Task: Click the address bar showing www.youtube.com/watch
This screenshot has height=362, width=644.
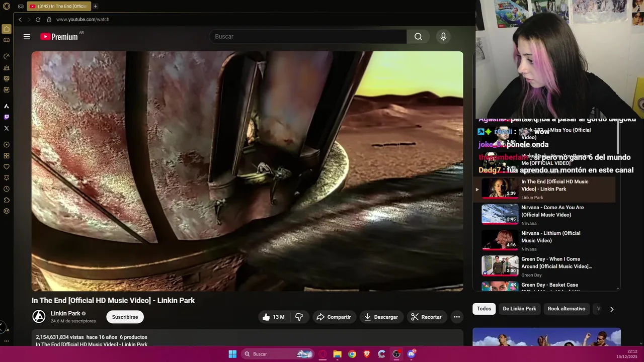Action: coord(83,20)
